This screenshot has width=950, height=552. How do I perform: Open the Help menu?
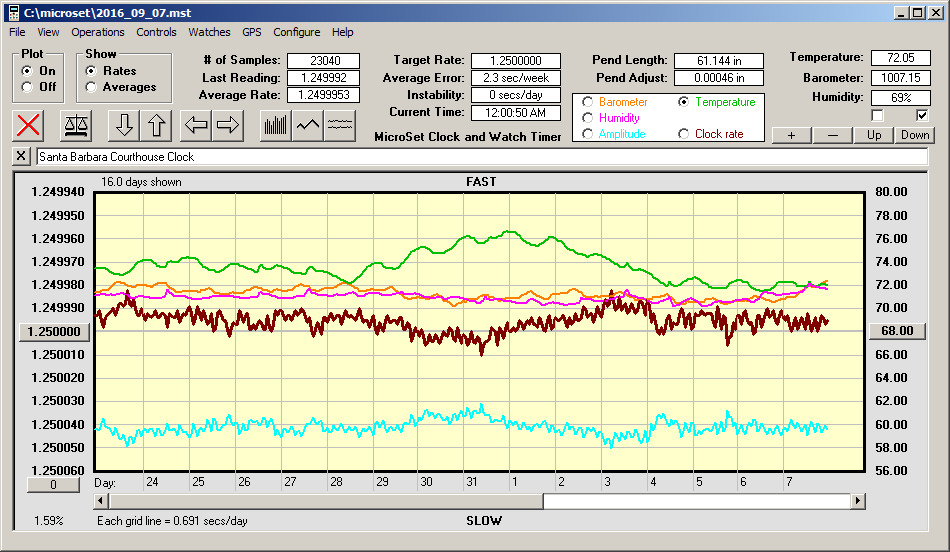pyautogui.click(x=342, y=32)
